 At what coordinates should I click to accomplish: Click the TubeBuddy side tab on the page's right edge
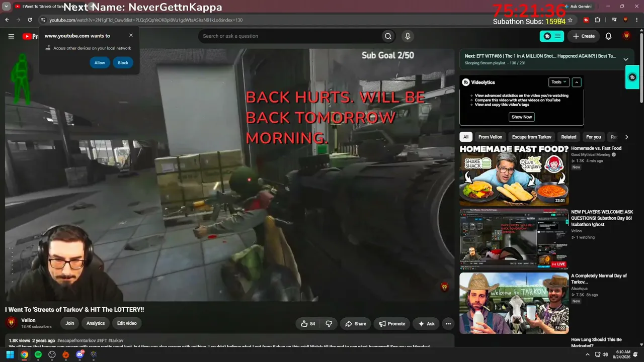coord(632,77)
